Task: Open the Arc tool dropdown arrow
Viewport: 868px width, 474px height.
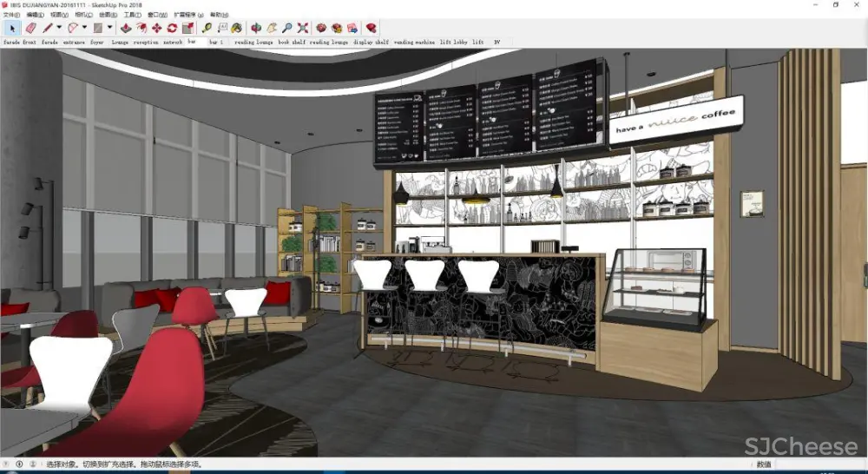Action: tap(83, 28)
